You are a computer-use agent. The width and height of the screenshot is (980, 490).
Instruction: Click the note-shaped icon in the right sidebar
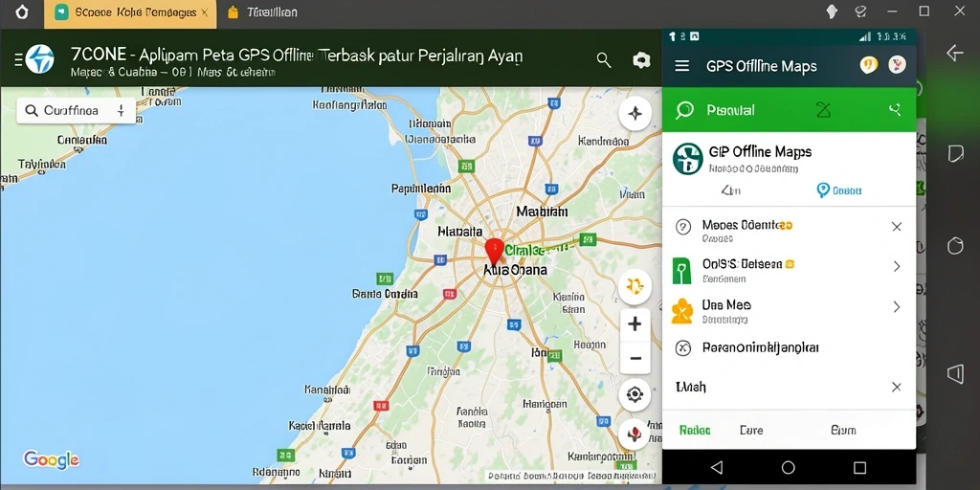[955, 153]
